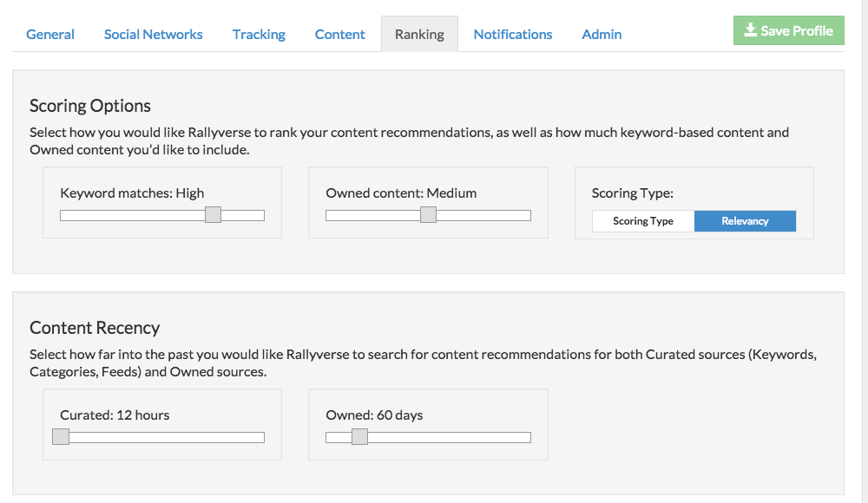Open the Content tab

click(339, 35)
